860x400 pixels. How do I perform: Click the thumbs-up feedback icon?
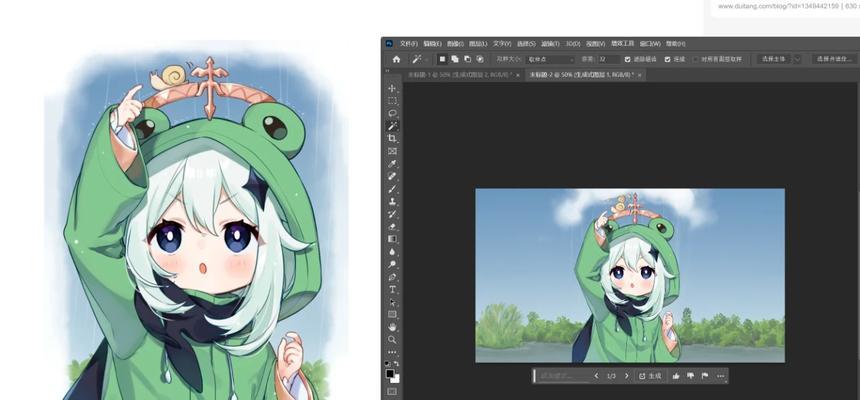tap(676, 376)
